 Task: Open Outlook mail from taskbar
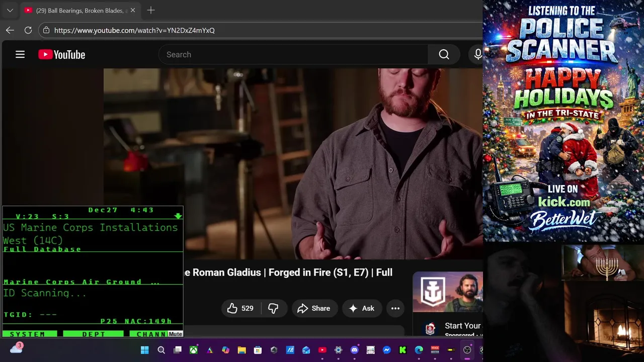(306, 350)
